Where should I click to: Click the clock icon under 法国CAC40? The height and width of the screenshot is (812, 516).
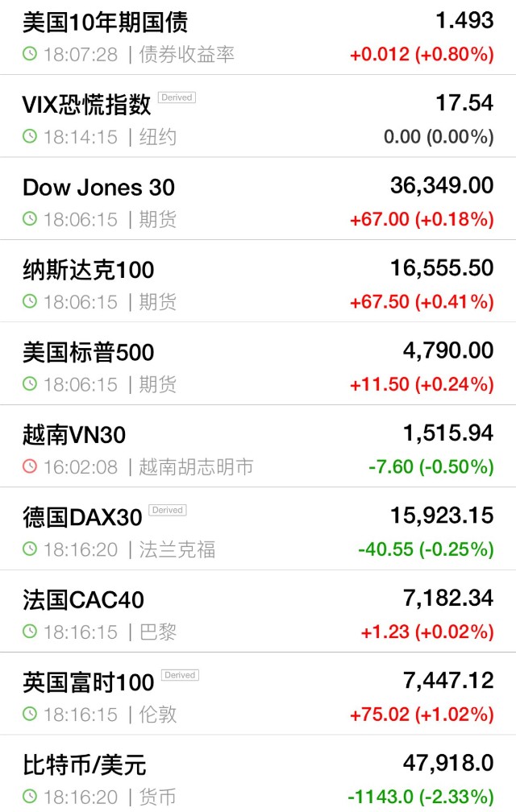pos(30,632)
